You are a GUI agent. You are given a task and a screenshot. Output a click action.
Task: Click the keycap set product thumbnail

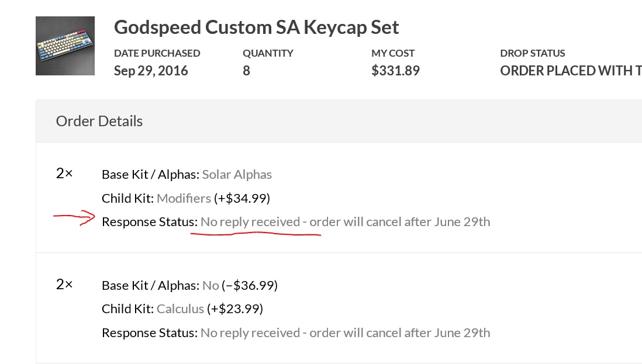click(x=65, y=46)
